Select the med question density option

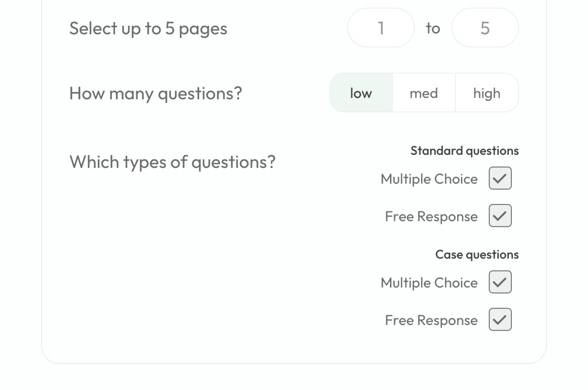(x=423, y=93)
